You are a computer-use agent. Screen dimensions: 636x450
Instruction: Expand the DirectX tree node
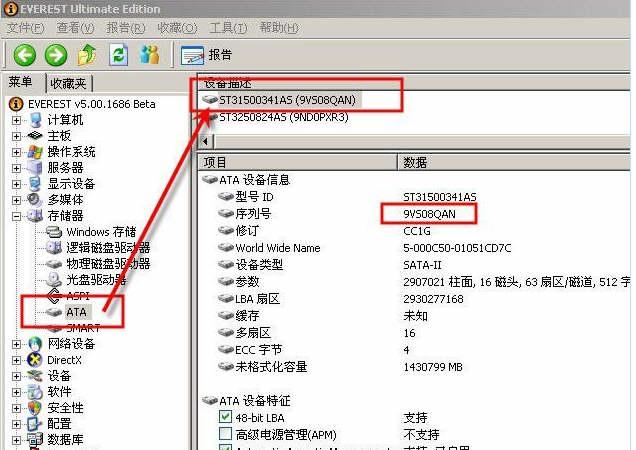pyautogui.click(x=16, y=360)
